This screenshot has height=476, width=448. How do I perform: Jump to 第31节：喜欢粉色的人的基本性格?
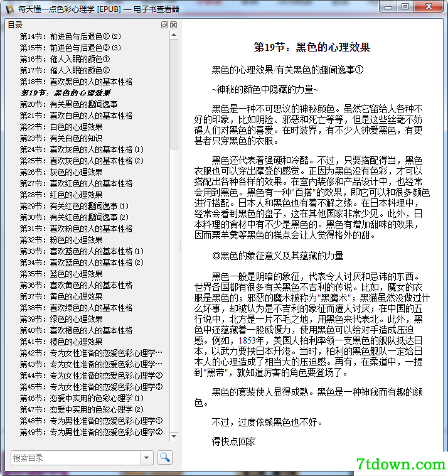[76, 229]
